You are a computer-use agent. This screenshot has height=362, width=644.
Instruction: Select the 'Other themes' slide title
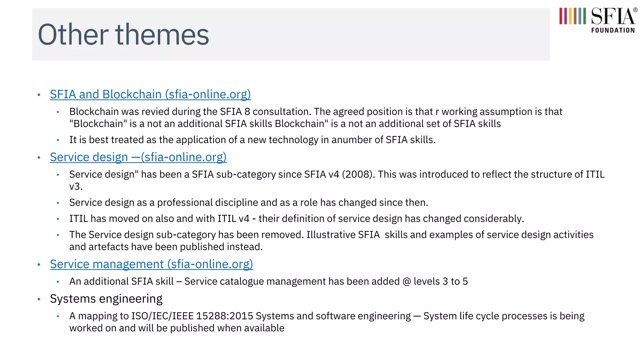pyautogui.click(x=123, y=34)
